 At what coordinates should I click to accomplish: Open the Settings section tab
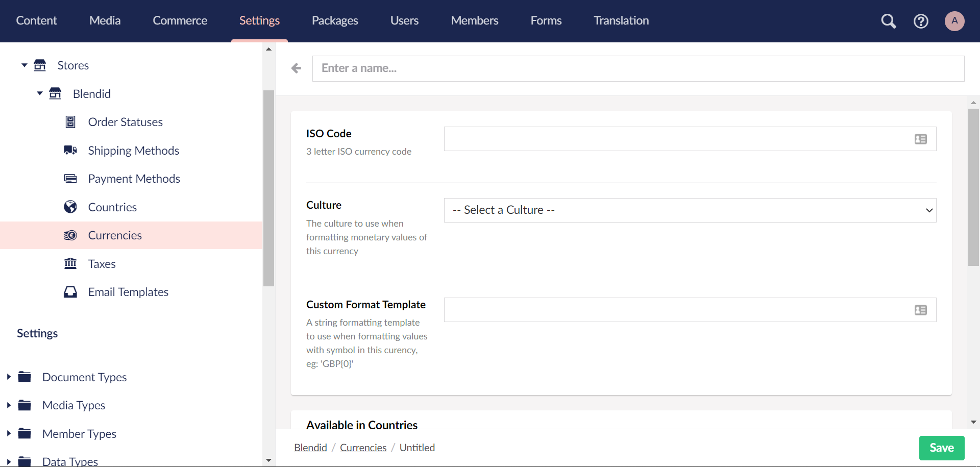pyautogui.click(x=259, y=20)
